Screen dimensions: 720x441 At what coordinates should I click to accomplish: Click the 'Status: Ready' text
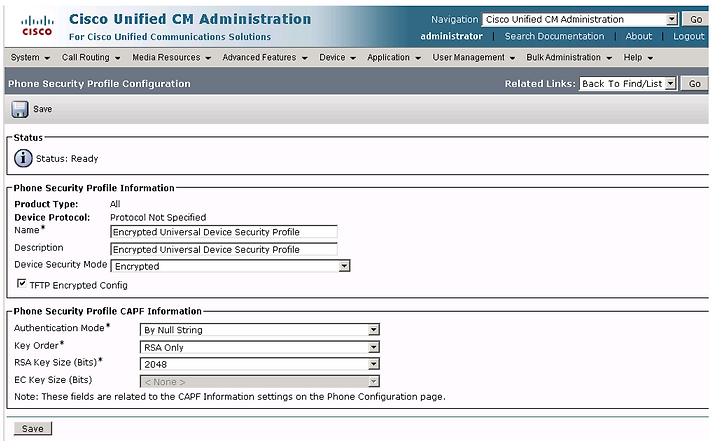pos(67,158)
